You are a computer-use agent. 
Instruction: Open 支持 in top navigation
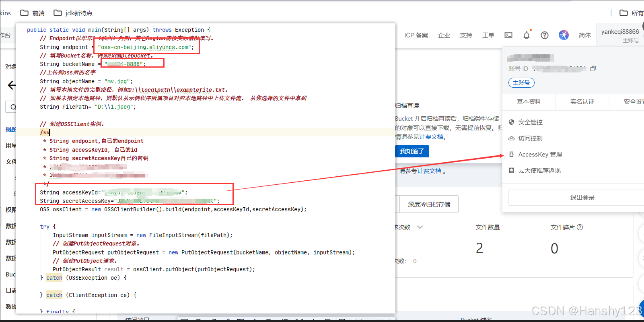466,35
